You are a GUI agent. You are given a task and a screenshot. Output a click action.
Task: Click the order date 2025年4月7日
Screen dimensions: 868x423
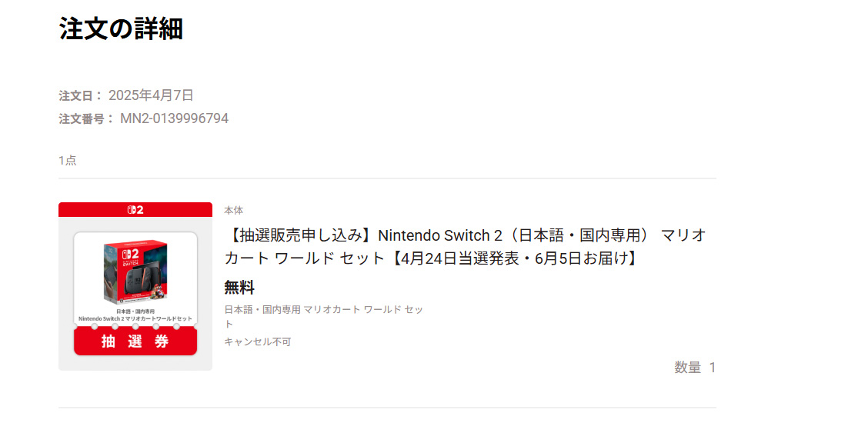tap(151, 95)
